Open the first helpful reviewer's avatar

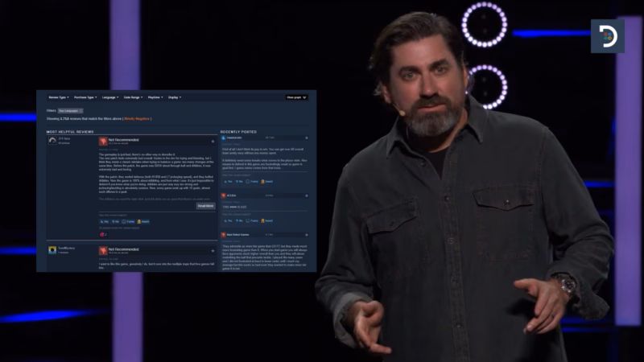tap(52, 141)
